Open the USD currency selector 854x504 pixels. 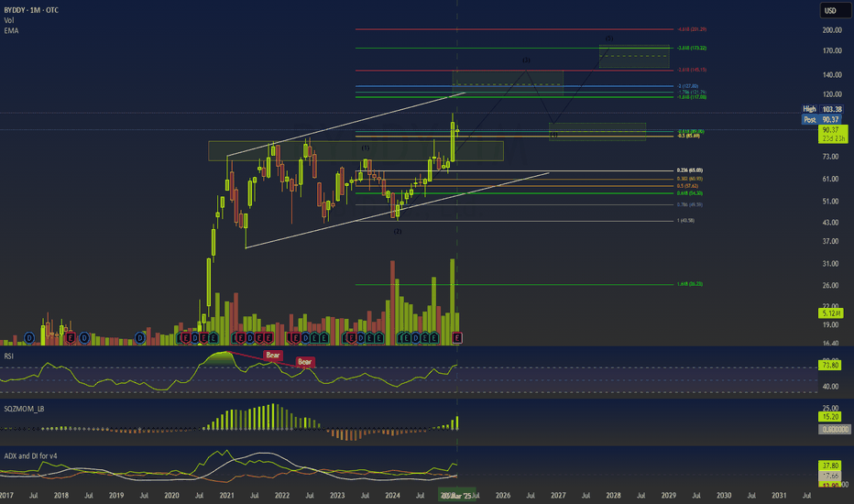[x=835, y=10]
